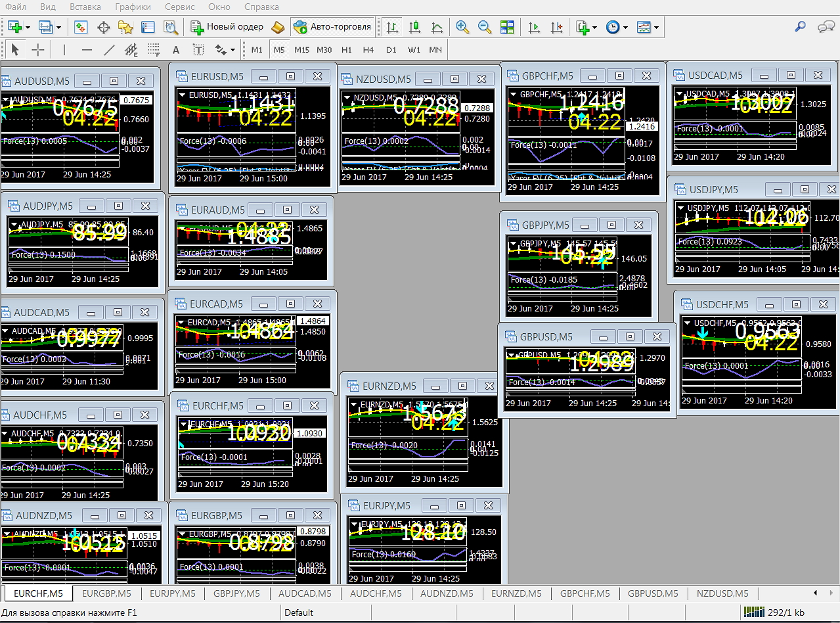Viewport: 840px width, 623px height.
Task: Open the Файл menu
Action: click(x=16, y=7)
